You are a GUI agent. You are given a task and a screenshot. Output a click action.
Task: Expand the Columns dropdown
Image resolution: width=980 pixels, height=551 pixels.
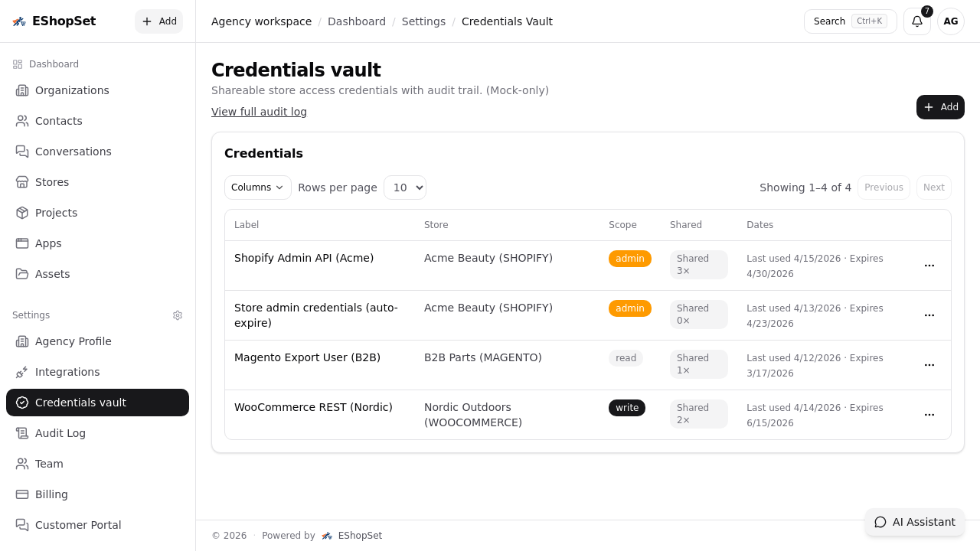pos(257,187)
